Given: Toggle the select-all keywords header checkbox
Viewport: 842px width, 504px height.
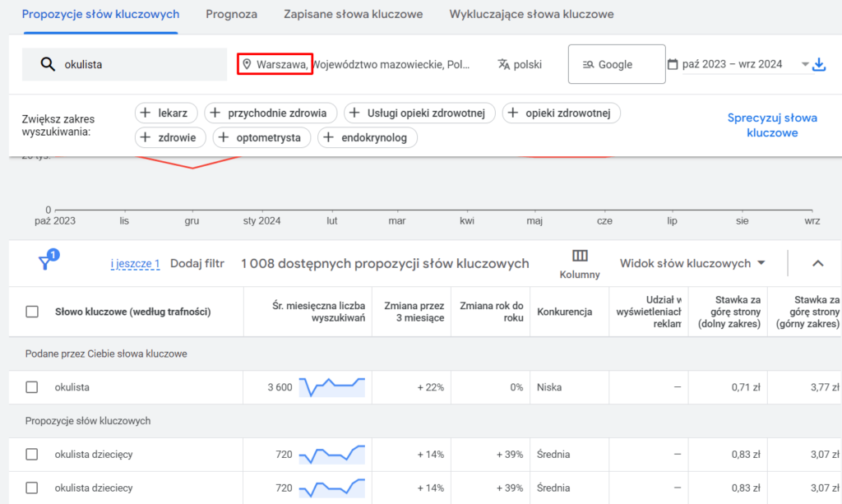Looking at the screenshot, I should [x=32, y=312].
